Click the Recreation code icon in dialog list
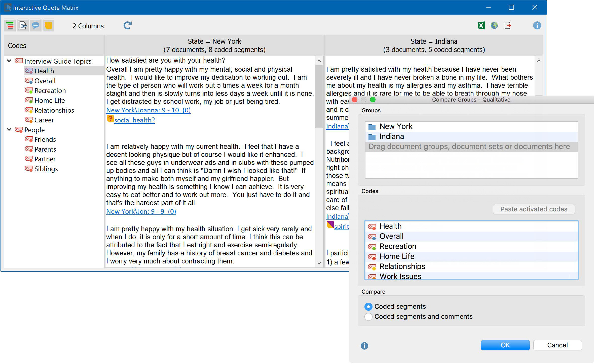This screenshot has width=595, height=364. pyautogui.click(x=372, y=247)
